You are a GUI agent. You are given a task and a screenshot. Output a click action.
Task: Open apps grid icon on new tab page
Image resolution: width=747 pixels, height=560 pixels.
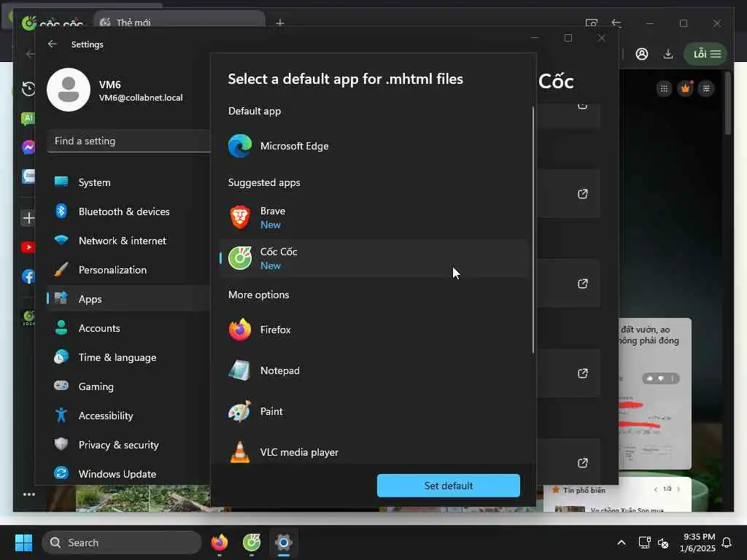(x=664, y=88)
